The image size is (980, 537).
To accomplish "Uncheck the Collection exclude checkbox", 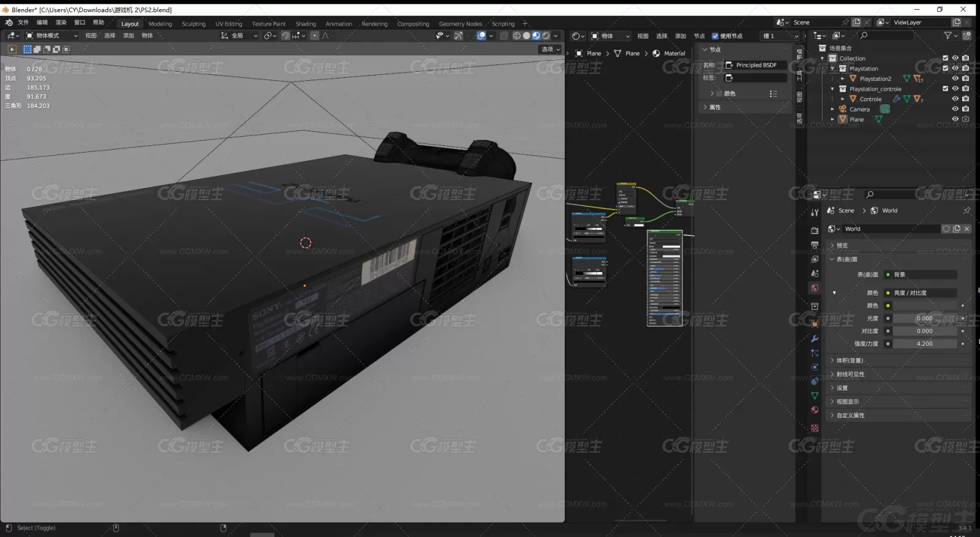I will tap(945, 58).
